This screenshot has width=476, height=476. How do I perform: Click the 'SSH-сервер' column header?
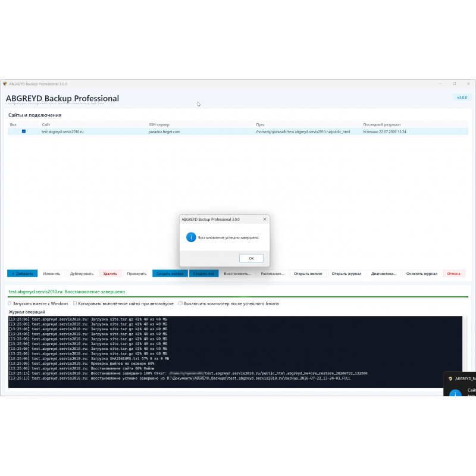click(159, 124)
